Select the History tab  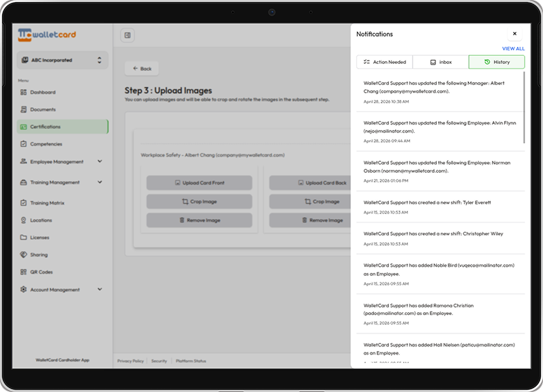pyautogui.click(x=497, y=62)
